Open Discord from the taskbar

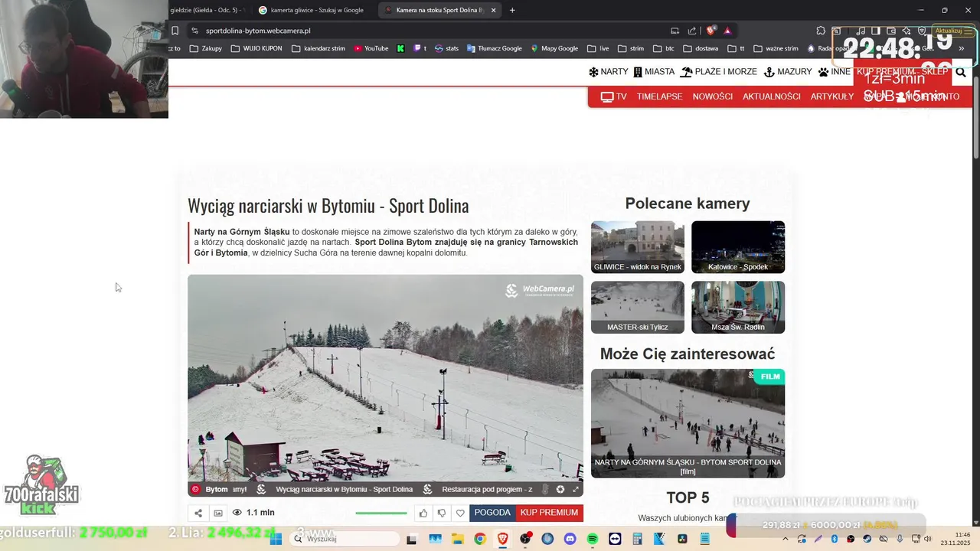point(570,539)
